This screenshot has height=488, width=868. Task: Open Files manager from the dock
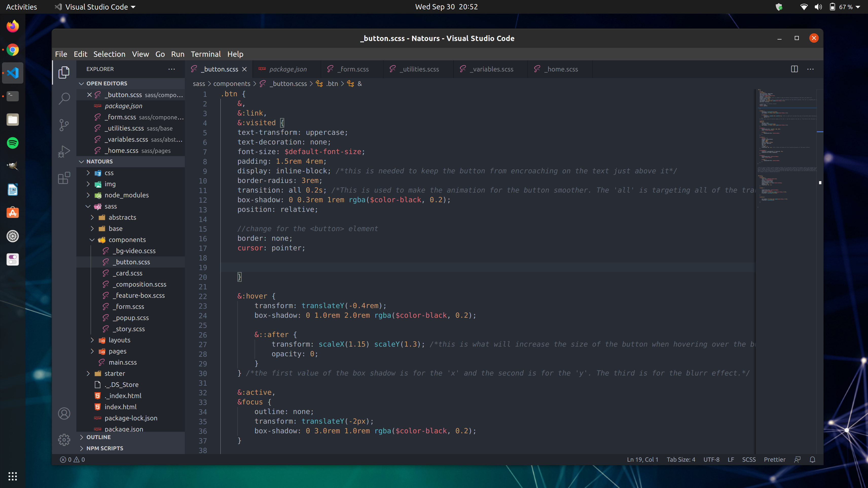click(x=12, y=120)
